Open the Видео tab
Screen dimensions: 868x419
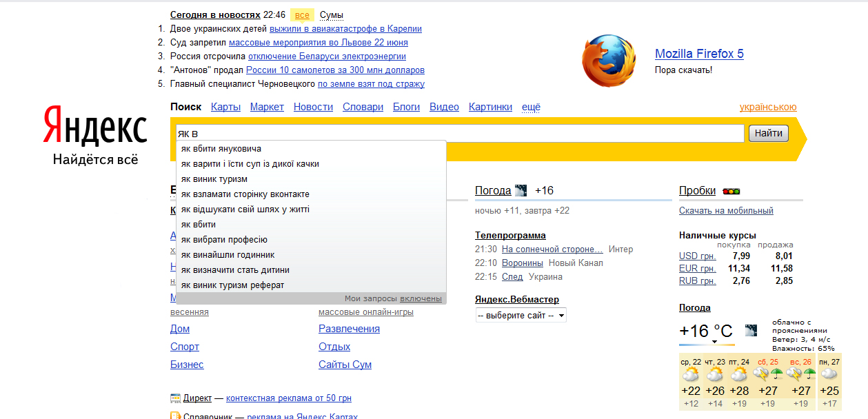tap(444, 107)
